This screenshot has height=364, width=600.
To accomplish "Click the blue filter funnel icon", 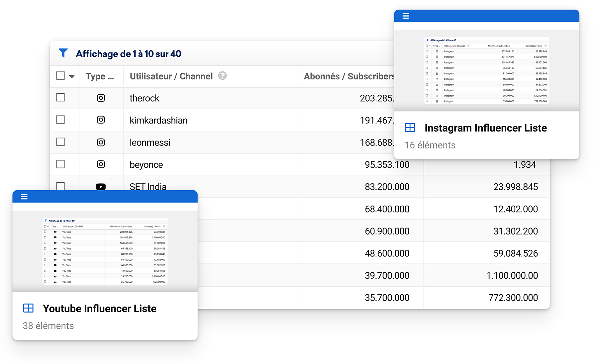I will coord(63,53).
